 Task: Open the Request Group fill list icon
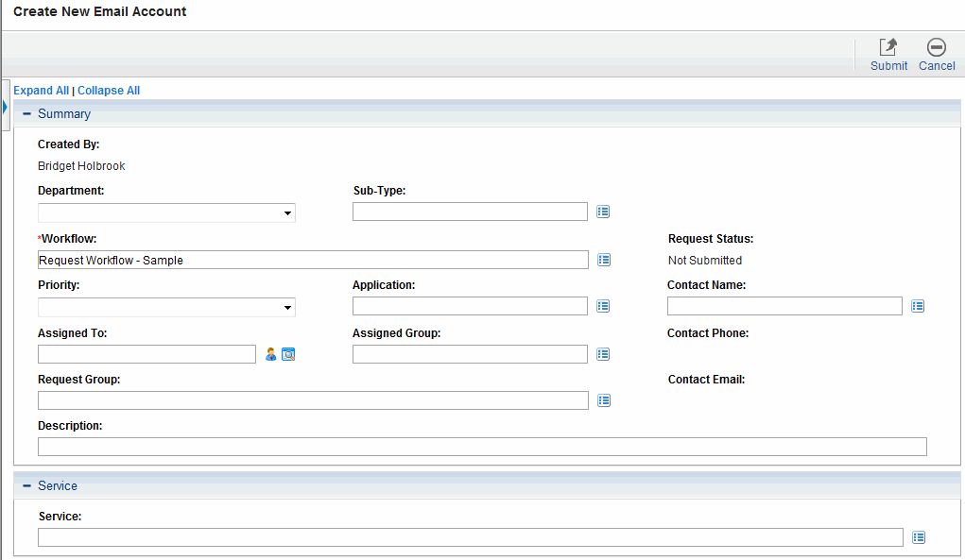604,399
